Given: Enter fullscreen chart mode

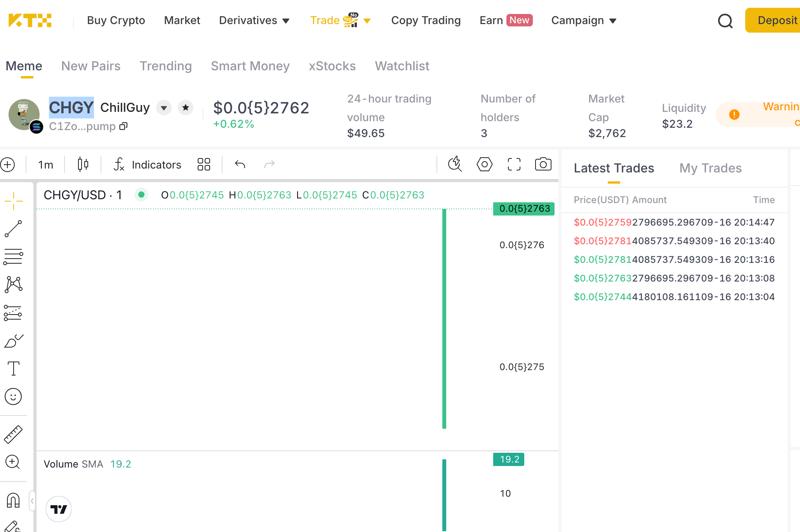Looking at the screenshot, I should click(x=514, y=164).
